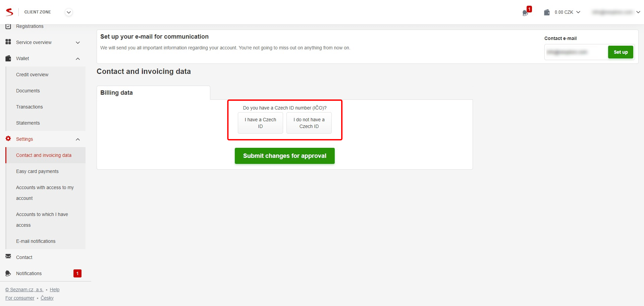Click the Contact e-mail input field
The height and width of the screenshot is (306, 644).
pos(575,52)
